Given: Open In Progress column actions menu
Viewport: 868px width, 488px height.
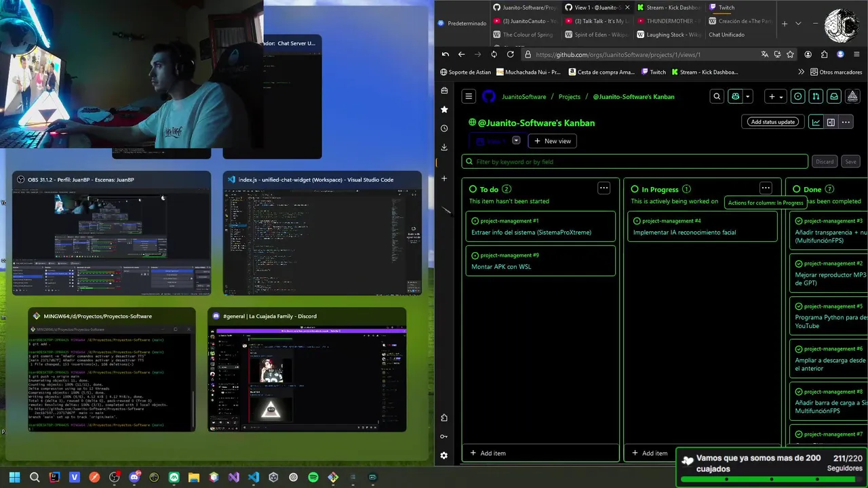Looking at the screenshot, I should click(766, 188).
